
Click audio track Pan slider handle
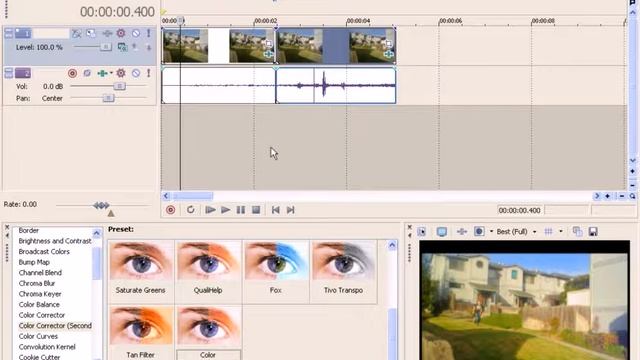(108, 98)
